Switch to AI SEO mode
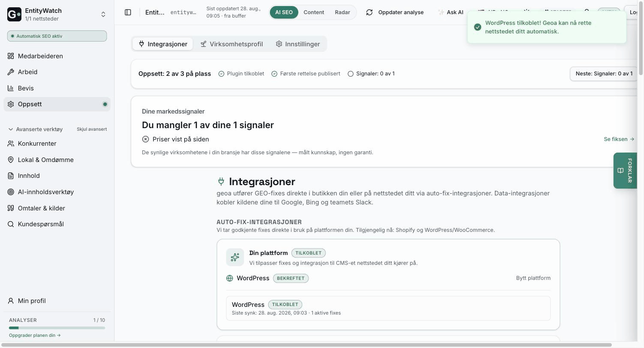This screenshot has width=644, height=348. [x=284, y=12]
